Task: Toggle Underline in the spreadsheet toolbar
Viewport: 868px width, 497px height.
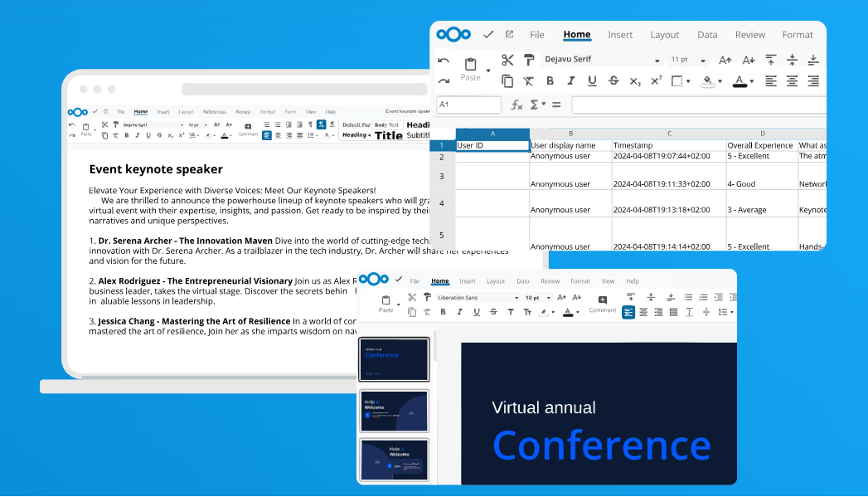Action: [592, 80]
